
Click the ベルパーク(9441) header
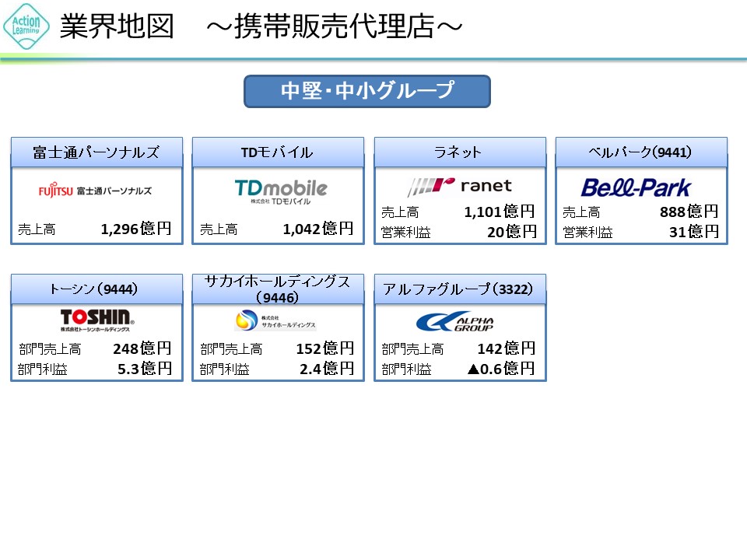pos(641,152)
